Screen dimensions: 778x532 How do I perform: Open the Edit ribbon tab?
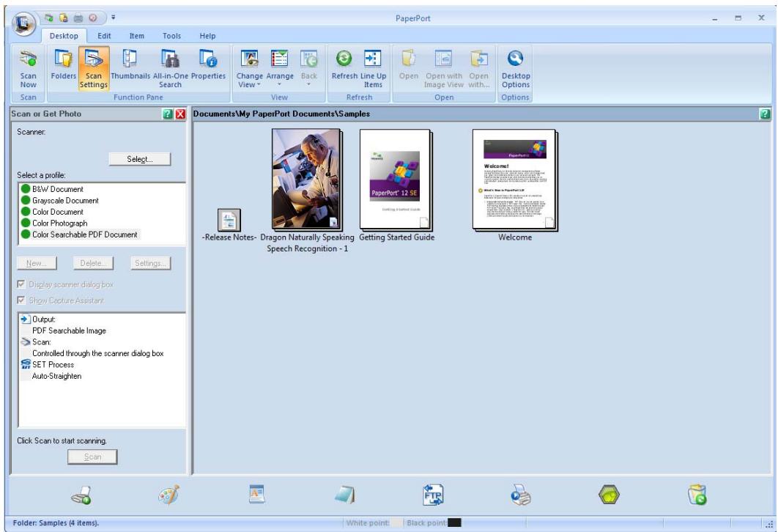pos(104,36)
